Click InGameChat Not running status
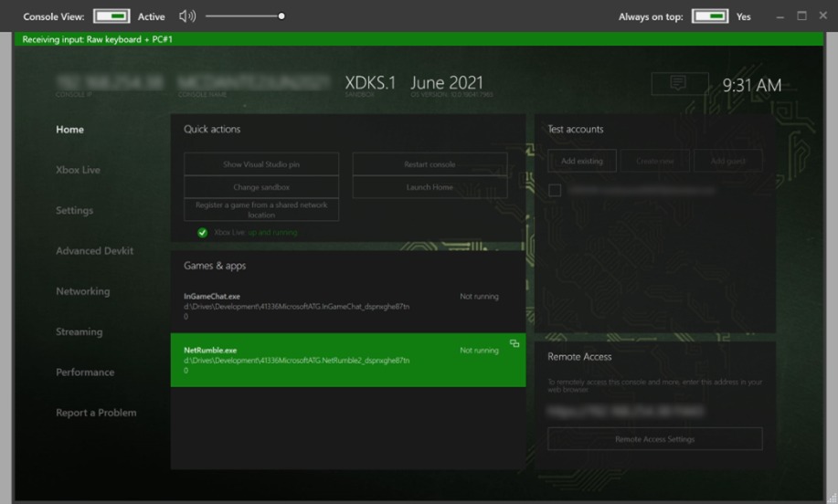 pyautogui.click(x=480, y=297)
